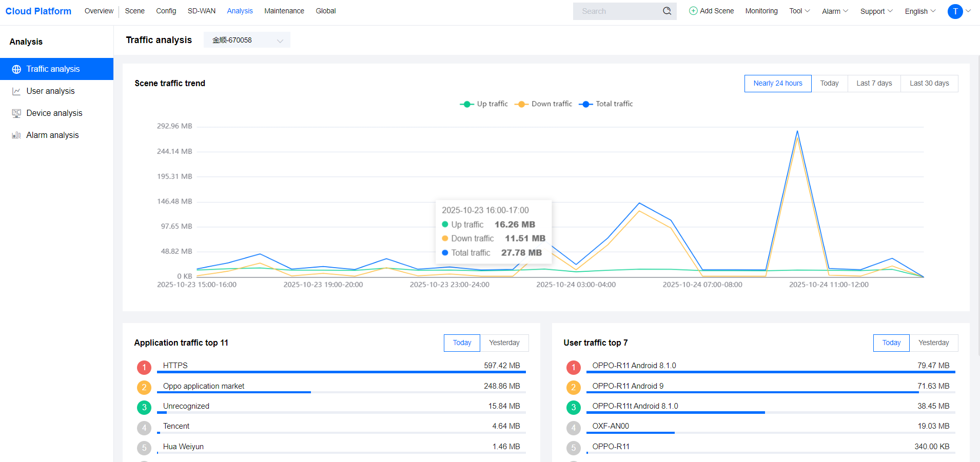The image size is (980, 462).
Task: Open the Maintenance menu
Action: coord(284,11)
